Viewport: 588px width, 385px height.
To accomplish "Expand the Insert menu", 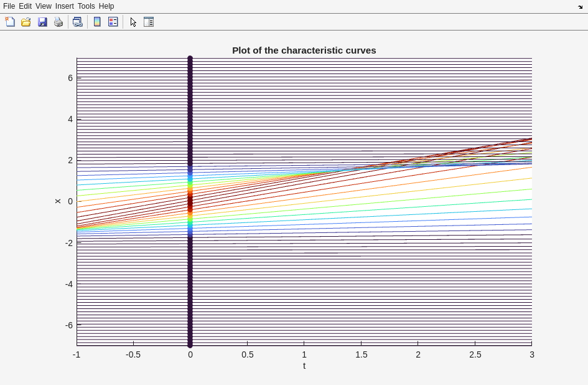I will (x=64, y=6).
